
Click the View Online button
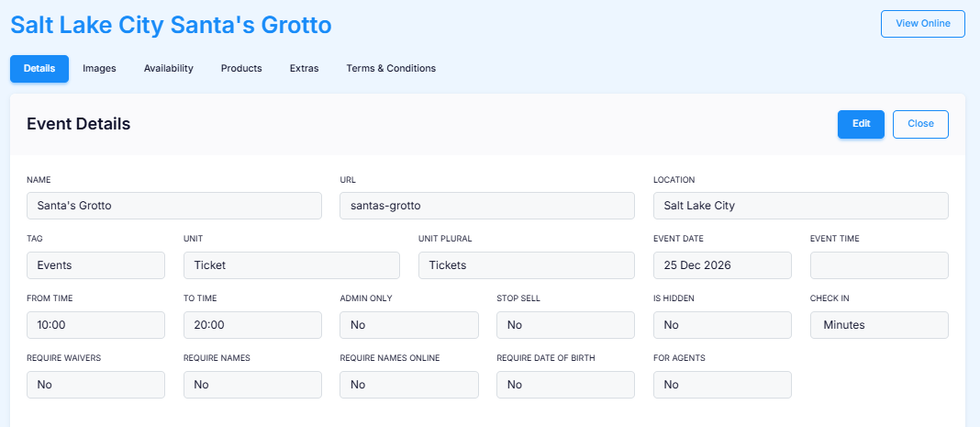923,24
